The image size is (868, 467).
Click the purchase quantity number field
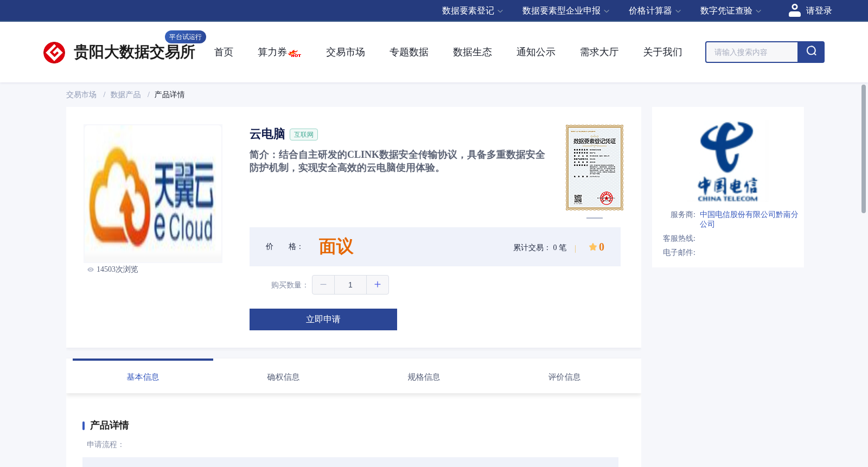tap(350, 285)
